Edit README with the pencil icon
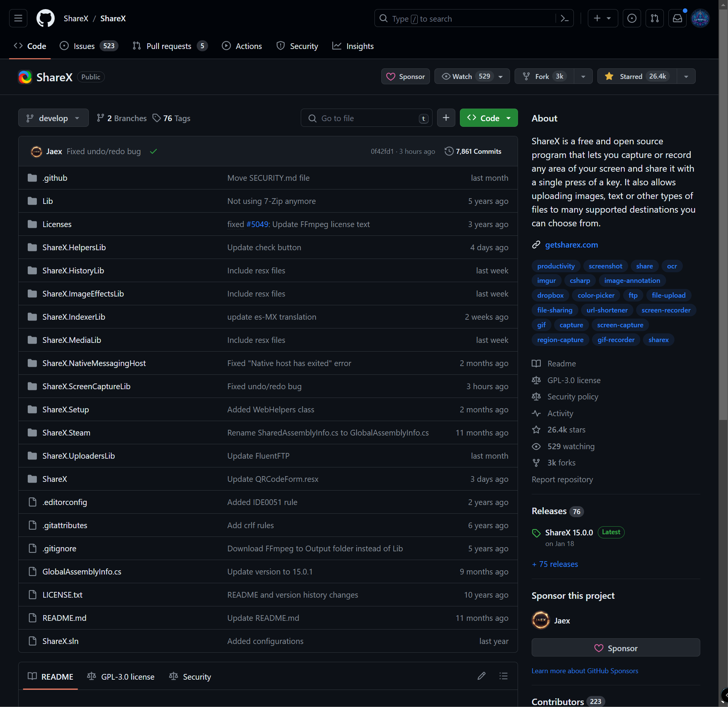 tap(482, 676)
